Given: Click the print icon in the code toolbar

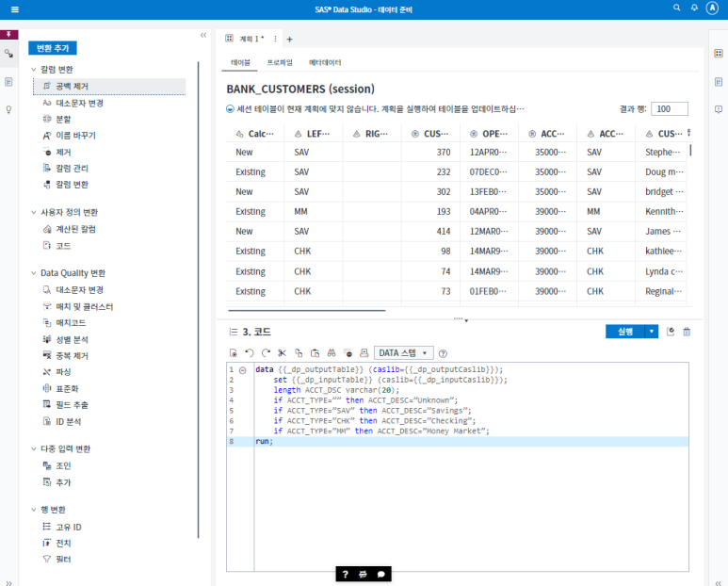Looking at the screenshot, I should pos(364,353).
